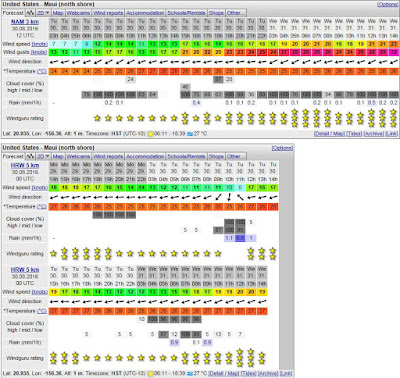Screen dimensions: 400x378
Task: Click the water temperature wave icon in NAM footer
Action: [x=190, y=134]
